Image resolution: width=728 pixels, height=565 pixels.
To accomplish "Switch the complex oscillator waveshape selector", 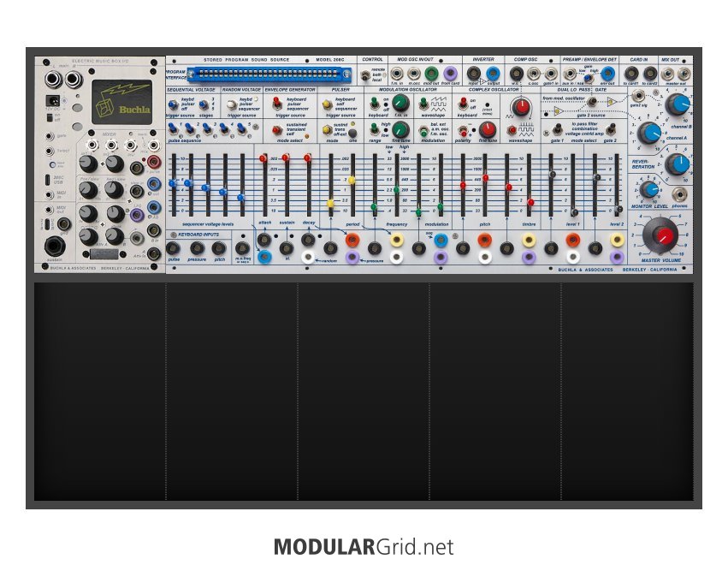I will pos(512,130).
